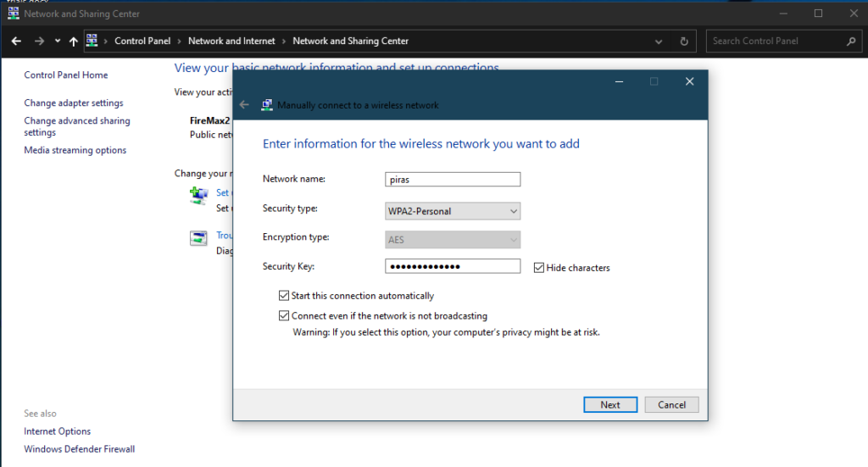Click the Network name text field
Viewport: 868px width, 467px height.
[452, 179]
